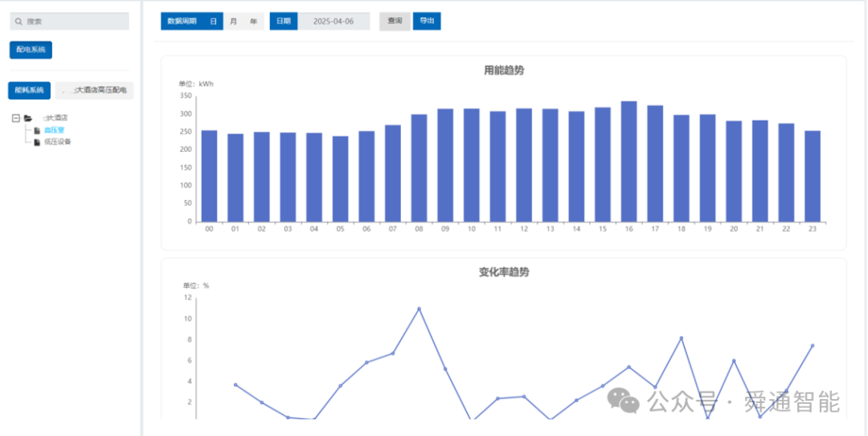Select the 日 data period option
The height and width of the screenshot is (436, 868).
tap(213, 21)
